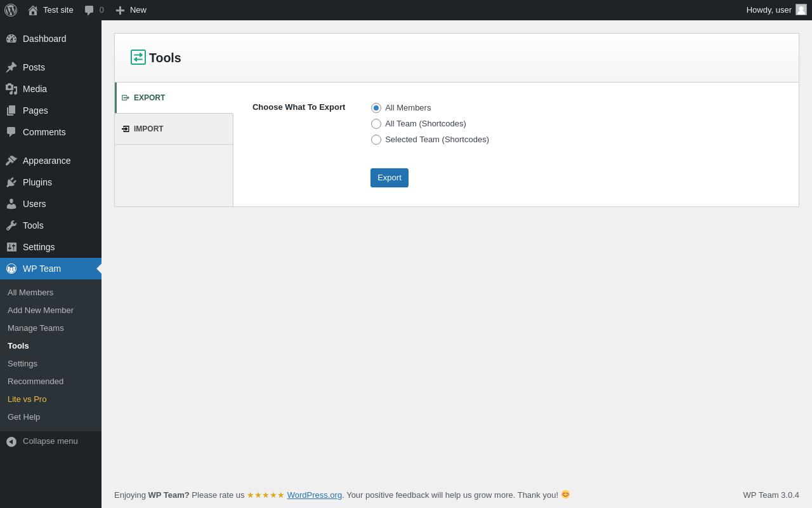Select the All Members radio button

point(376,108)
